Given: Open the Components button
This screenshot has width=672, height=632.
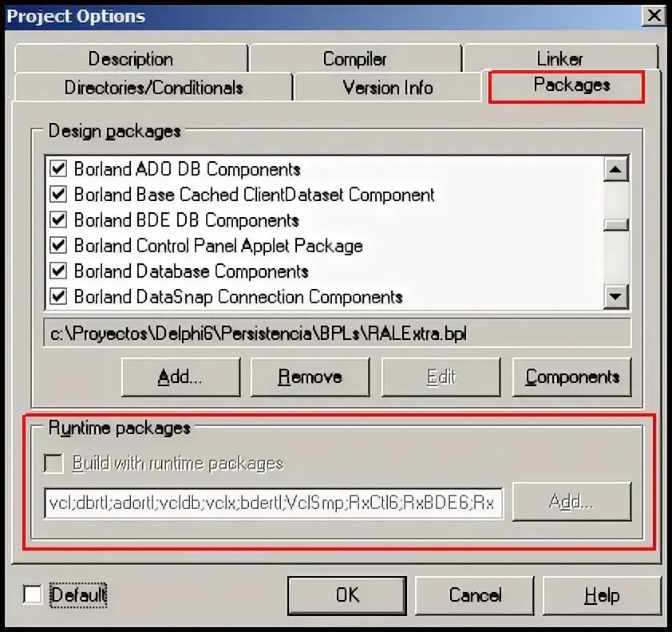Looking at the screenshot, I should pos(571,377).
